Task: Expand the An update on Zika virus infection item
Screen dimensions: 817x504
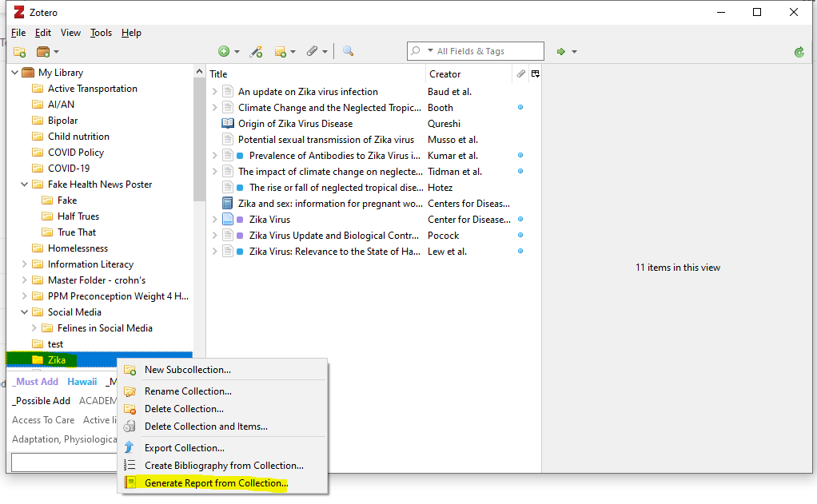Action: click(214, 92)
